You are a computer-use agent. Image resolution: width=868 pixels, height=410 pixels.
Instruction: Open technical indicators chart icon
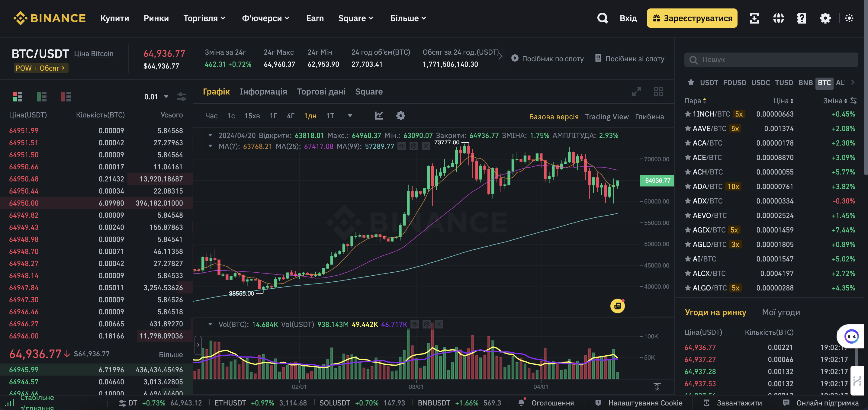(379, 116)
